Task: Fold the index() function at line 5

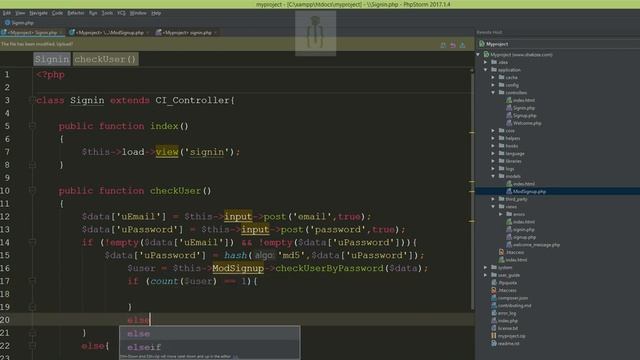Action: [x=32, y=126]
